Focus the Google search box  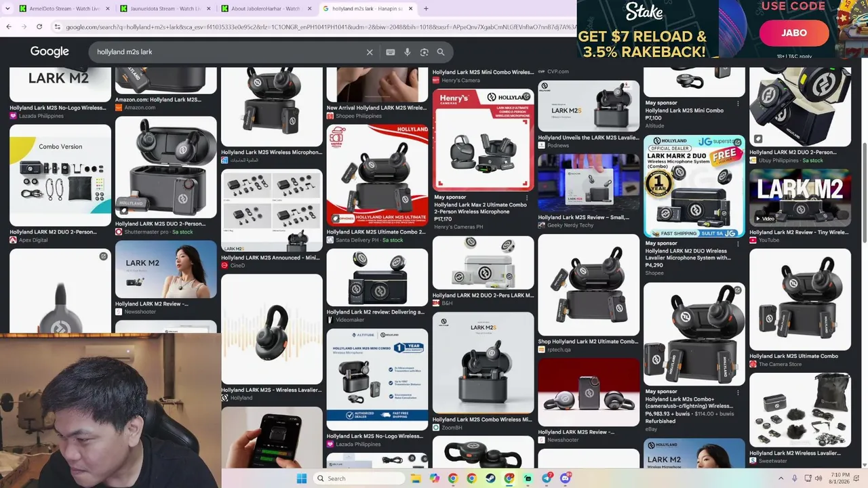227,52
